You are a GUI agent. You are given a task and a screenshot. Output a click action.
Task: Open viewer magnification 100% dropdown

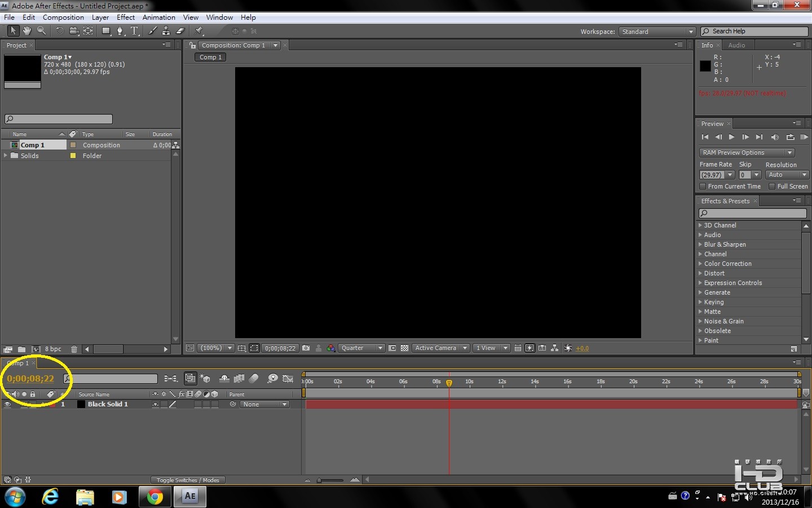click(x=216, y=348)
